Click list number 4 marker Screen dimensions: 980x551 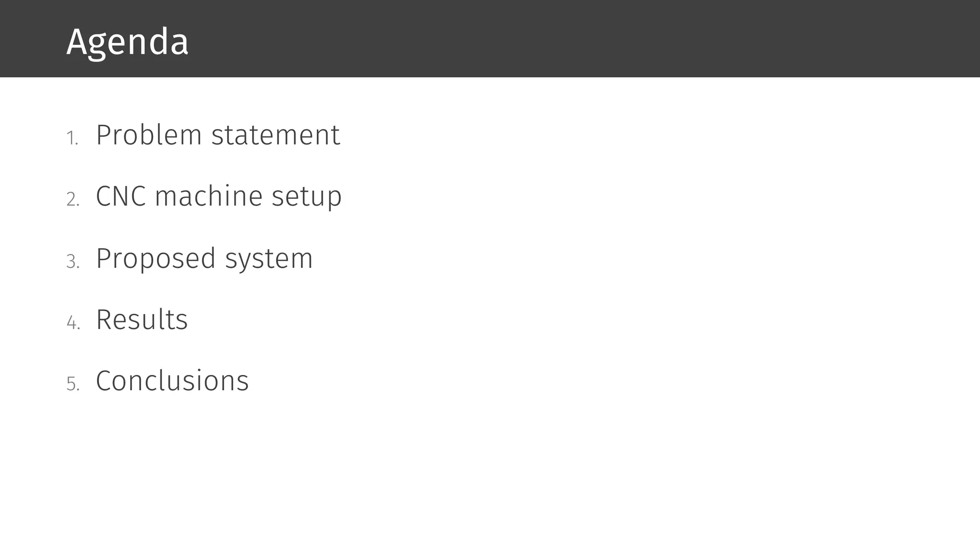73,323
